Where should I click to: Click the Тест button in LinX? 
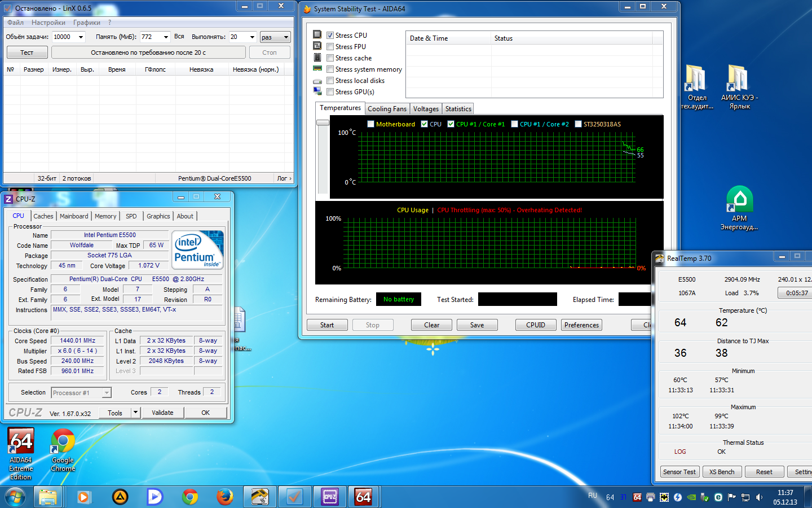(27, 52)
